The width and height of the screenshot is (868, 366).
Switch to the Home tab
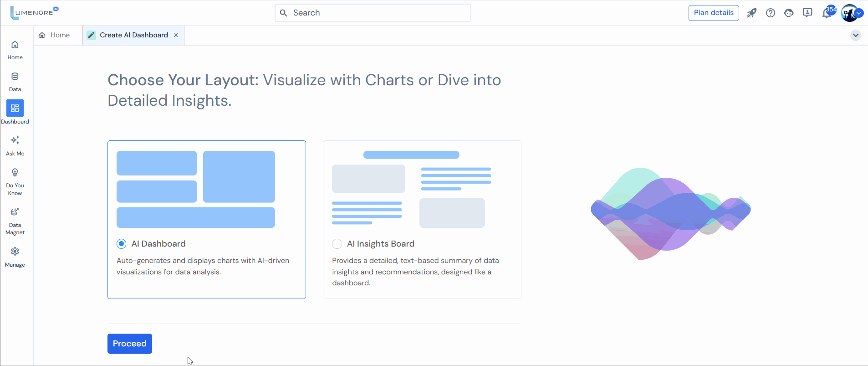coord(55,35)
